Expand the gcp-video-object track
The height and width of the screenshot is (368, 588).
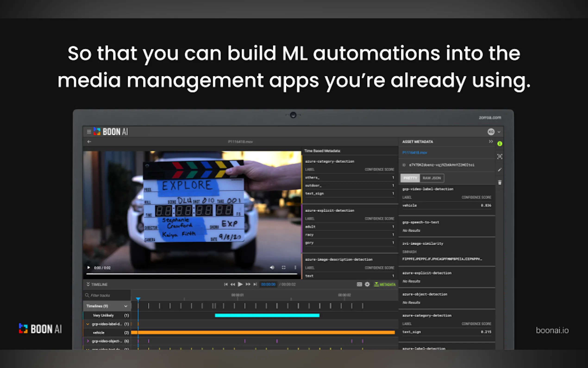tap(88, 341)
